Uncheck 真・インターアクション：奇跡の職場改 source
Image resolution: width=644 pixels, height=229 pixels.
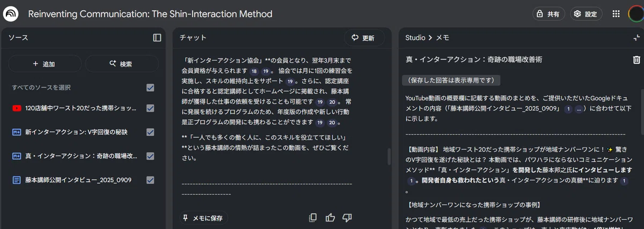[x=150, y=156]
